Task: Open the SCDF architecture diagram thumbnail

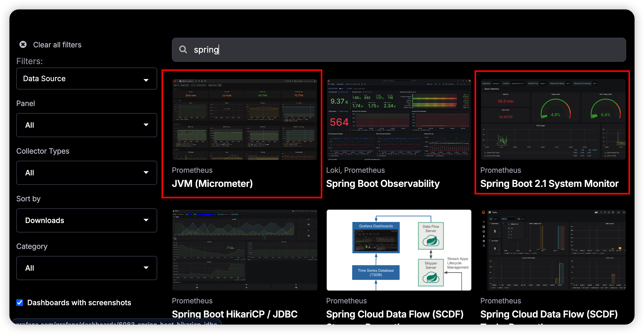Action: pos(399,250)
